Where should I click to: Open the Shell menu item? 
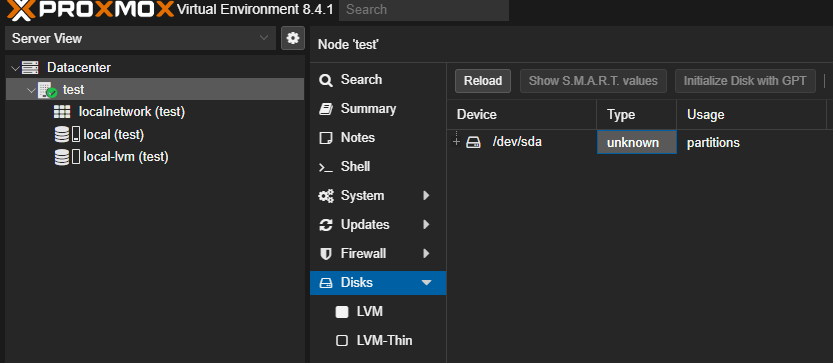tap(378, 167)
